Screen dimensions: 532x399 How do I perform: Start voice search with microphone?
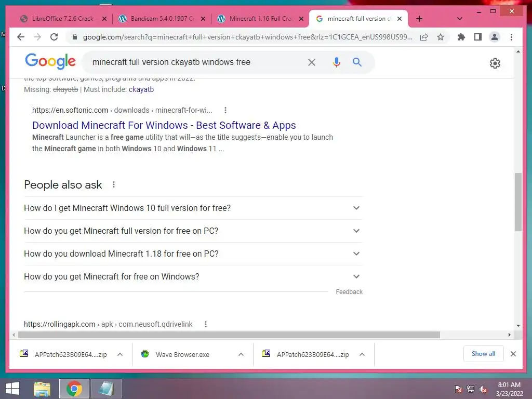(x=336, y=62)
